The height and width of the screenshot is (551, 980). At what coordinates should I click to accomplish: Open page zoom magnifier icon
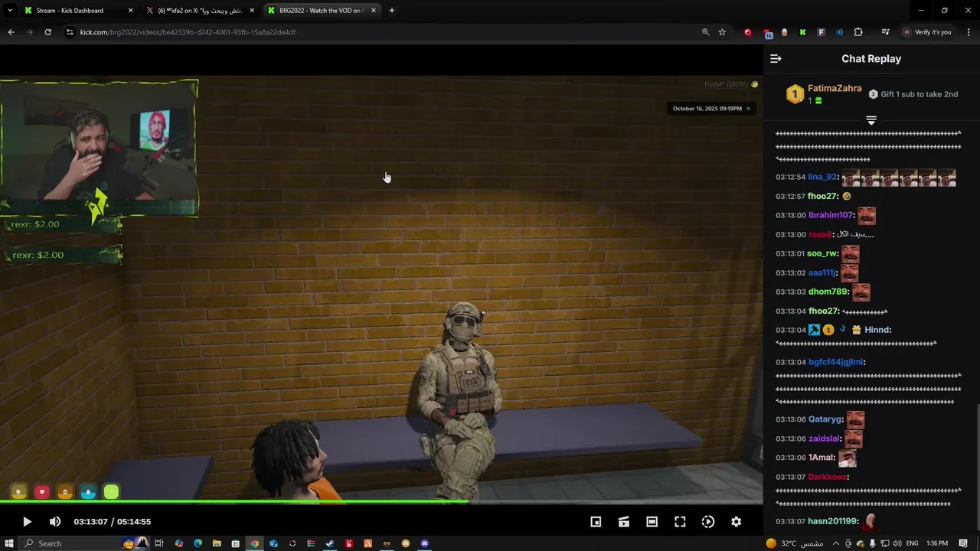[x=705, y=32]
